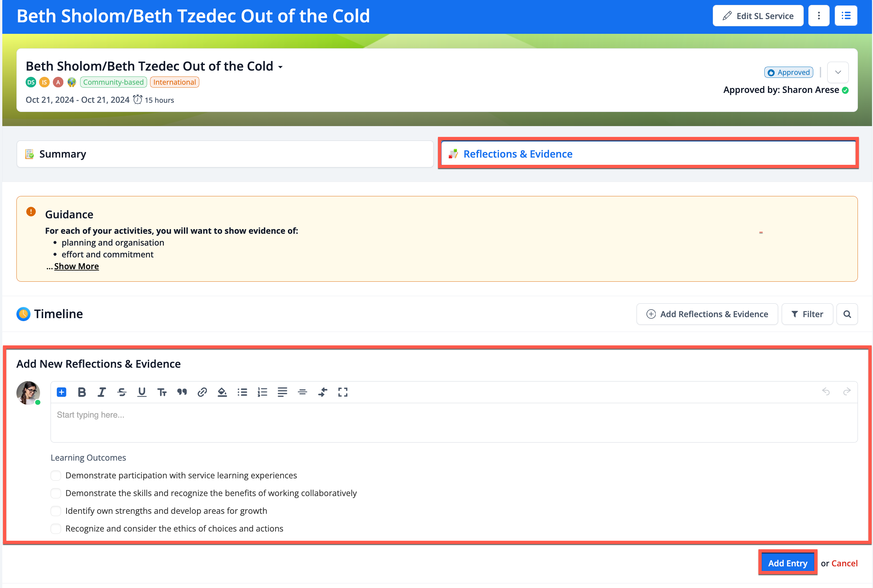Click the Add Entry button
The image size is (873, 588).
coord(788,563)
